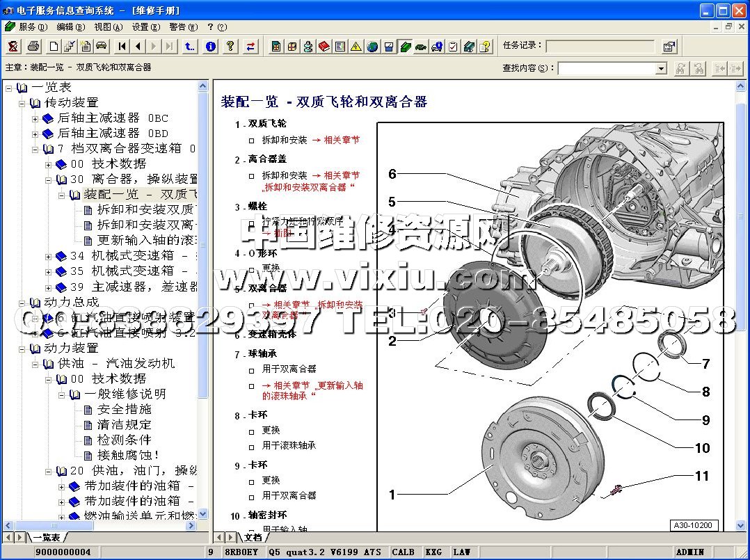Select 安全措施 in the tree
Viewport: 750px width, 560px height.
(124, 409)
